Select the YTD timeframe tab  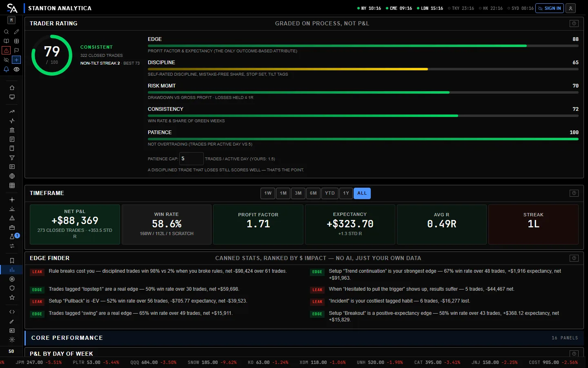[330, 193]
